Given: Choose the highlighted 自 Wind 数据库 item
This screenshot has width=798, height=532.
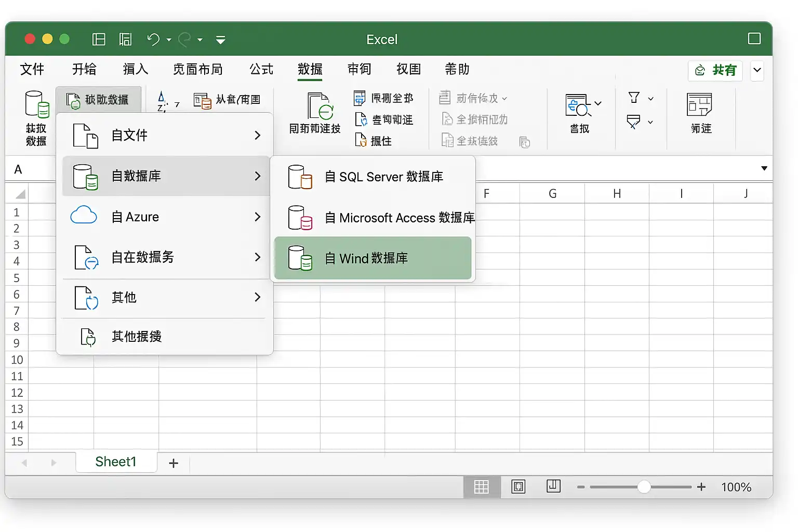Looking at the screenshot, I should [x=373, y=258].
